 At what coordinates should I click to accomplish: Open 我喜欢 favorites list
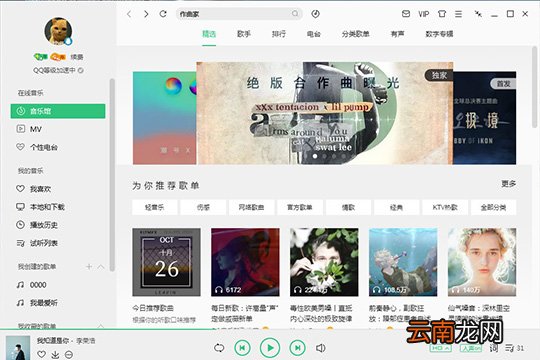[x=33, y=189]
